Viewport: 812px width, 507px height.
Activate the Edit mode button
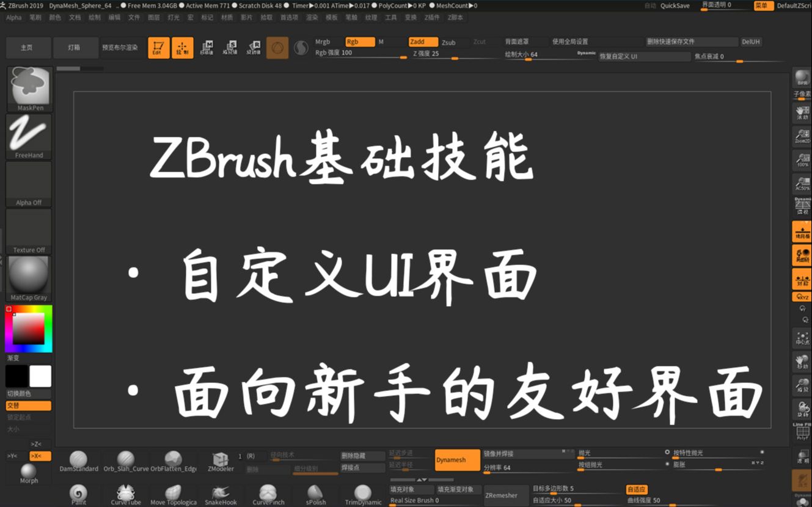click(159, 48)
